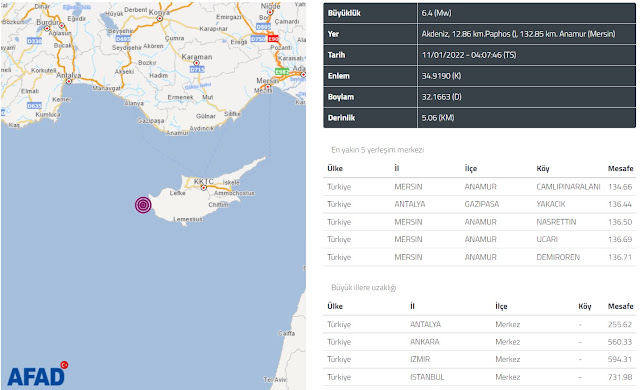Click the Alanya label on the map
The width and height of the screenshot is (640, 390).
[134, 103]
